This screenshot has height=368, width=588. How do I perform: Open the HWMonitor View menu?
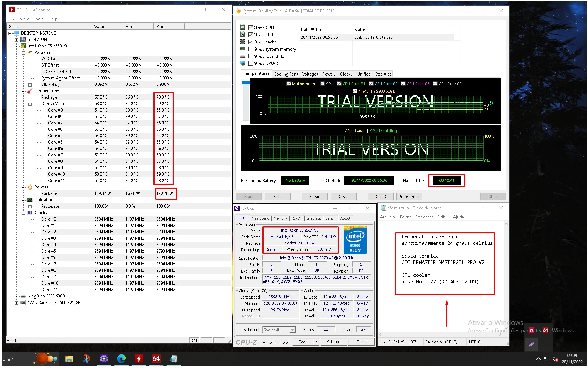click(24, 19)
